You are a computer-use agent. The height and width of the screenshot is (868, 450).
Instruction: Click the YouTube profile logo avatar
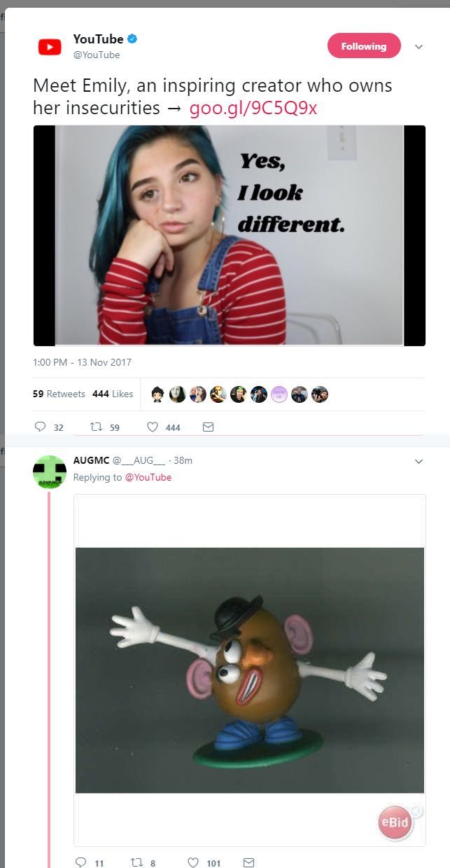[x=50, y=47]
